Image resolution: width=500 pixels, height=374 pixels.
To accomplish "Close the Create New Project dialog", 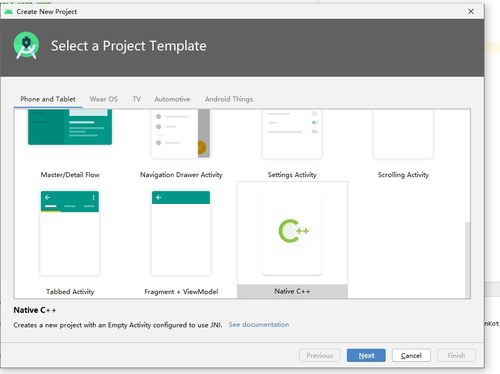I will tap(471, 12).
